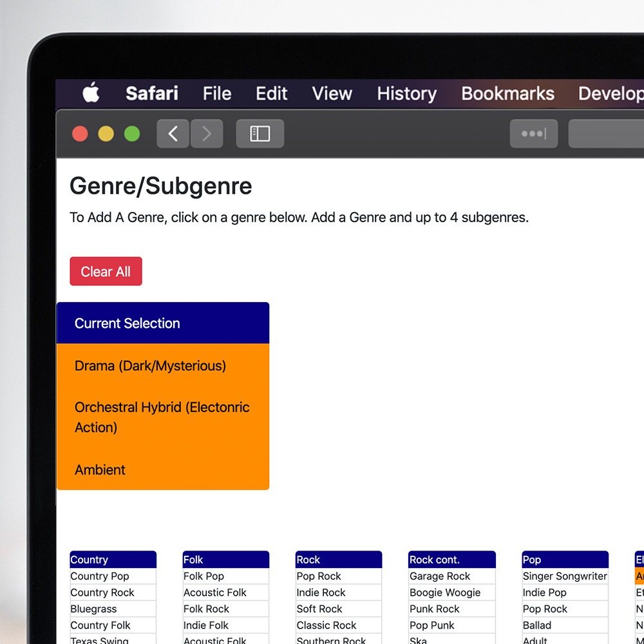The height and width of the screenshot is (644, 644).
Task: Select Orchestral Hybrid (Electonric Action) in the selection
Action: 163,417
